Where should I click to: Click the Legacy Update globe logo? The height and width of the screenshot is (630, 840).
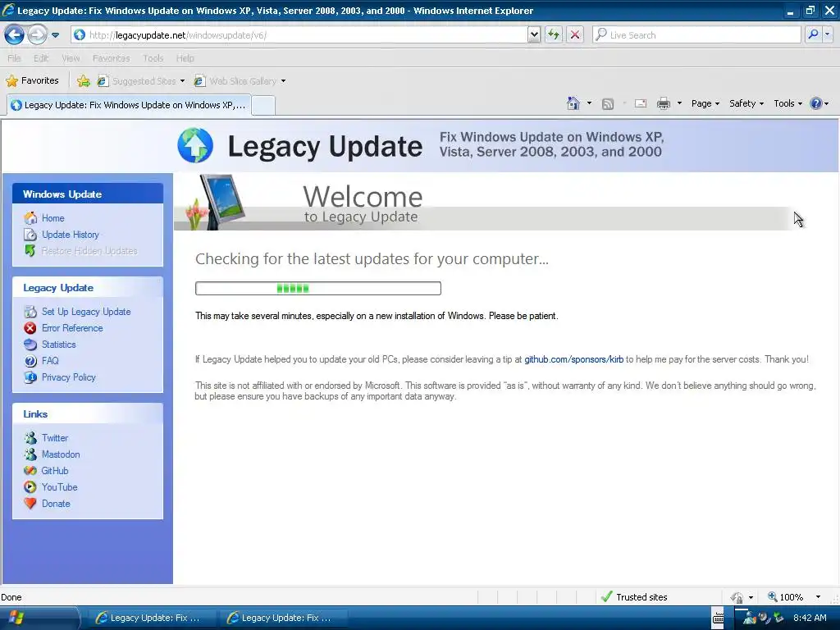195,145
